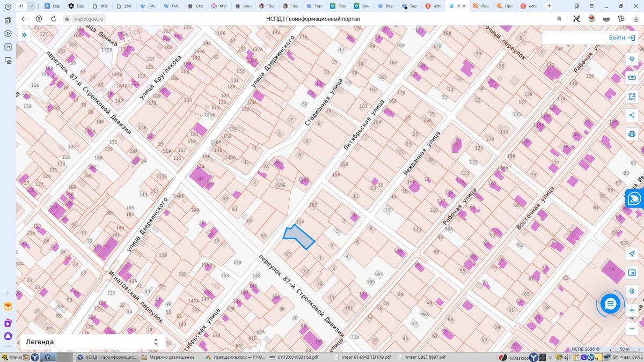The image size is (644, 362).
Task: Print the map
Action: coord(632,134)
